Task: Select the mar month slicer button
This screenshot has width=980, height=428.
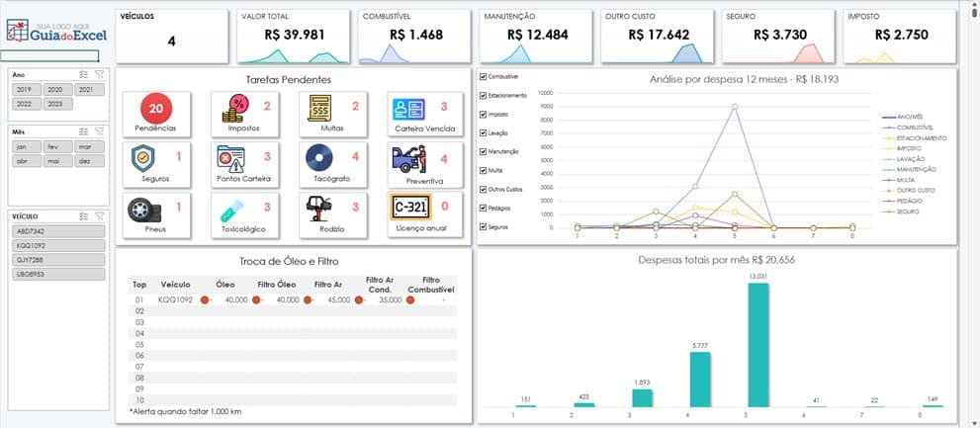Action: tap(89, 146)
